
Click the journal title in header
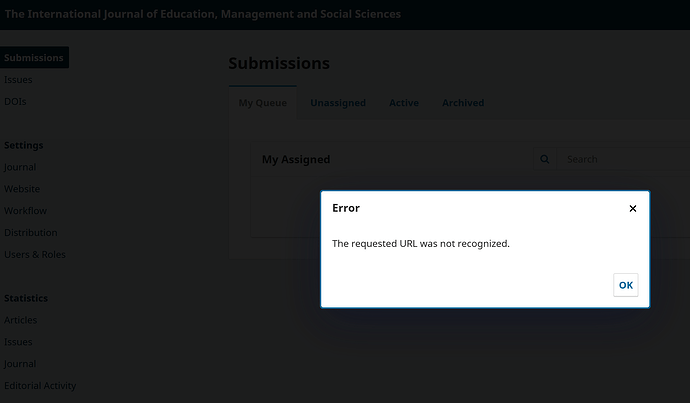[x=203, y=14]
